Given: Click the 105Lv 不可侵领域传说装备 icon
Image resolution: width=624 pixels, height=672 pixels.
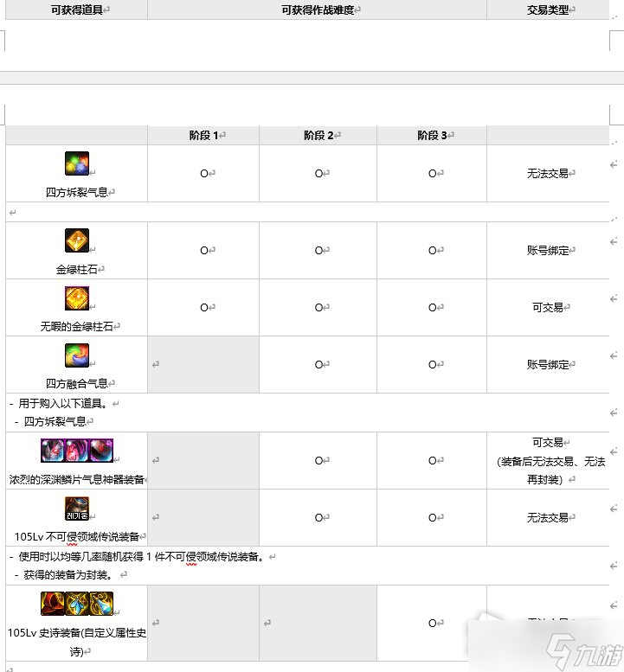Looking at the screenshot, I should point(77,509).
